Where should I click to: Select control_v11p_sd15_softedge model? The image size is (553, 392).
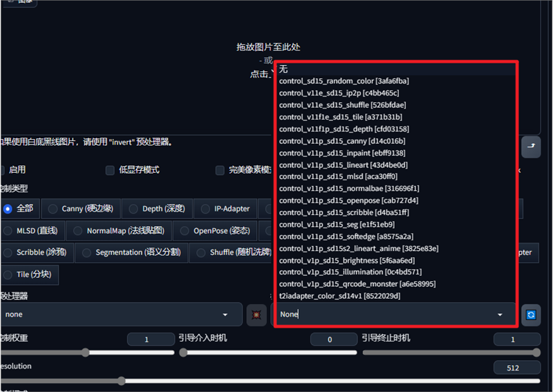[395, 236]
